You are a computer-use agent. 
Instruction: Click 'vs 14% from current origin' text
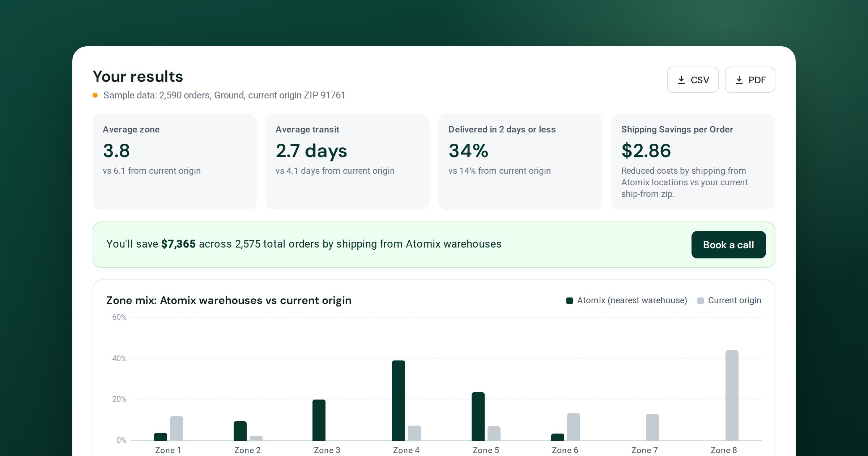point(499,170)
